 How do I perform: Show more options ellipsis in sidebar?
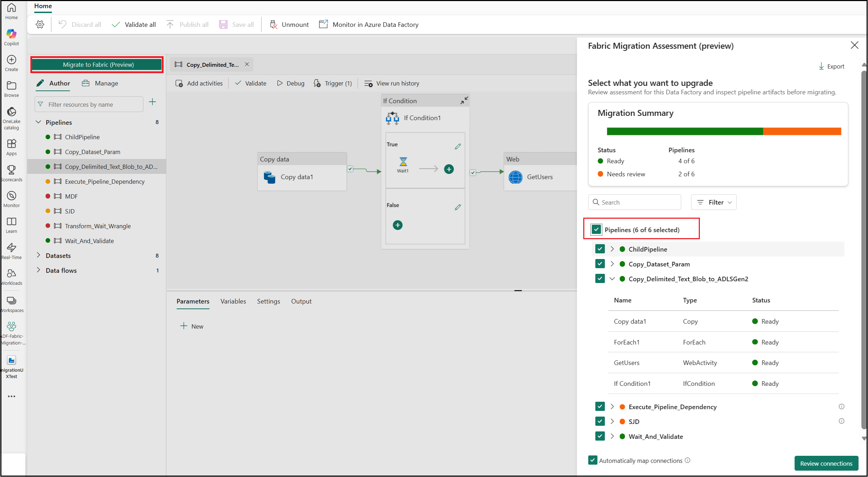(x=11, y=396)
